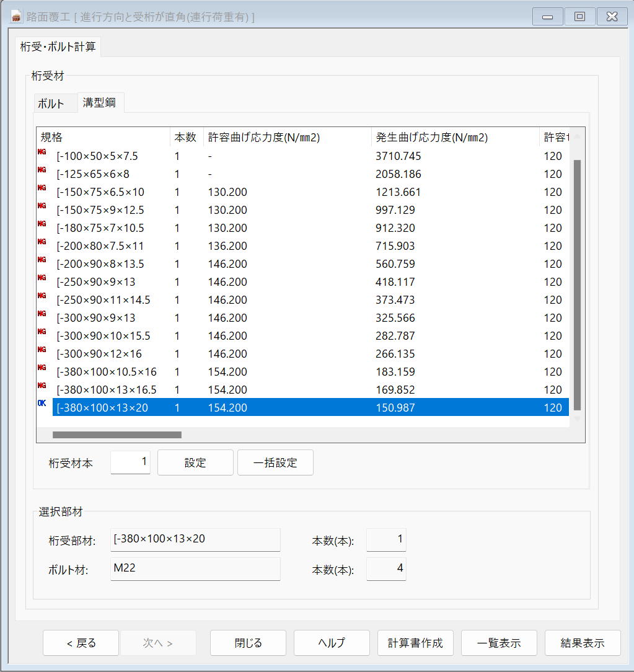Screen dimensions: 634x672
Task: Click the 計算書作成 button
Action: pyautogui.click(x=415, y=643)
